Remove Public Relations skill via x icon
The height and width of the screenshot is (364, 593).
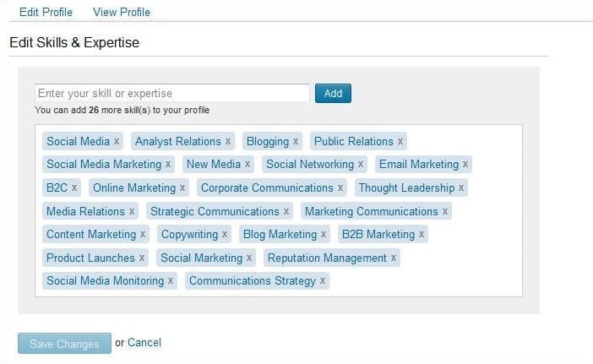coord(400,142)
